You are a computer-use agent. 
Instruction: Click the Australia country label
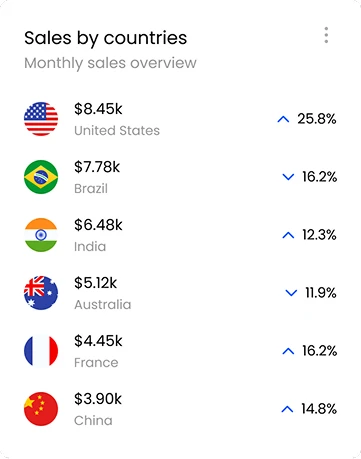(103, 305)
